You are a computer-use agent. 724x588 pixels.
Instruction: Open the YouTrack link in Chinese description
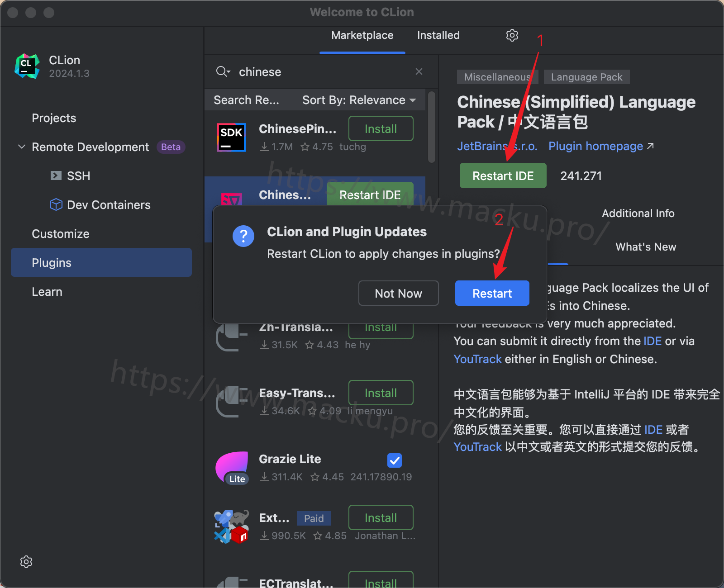[477, 447]
